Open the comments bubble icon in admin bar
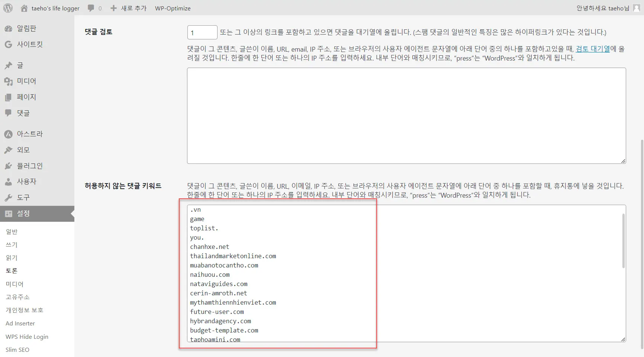 91,8
